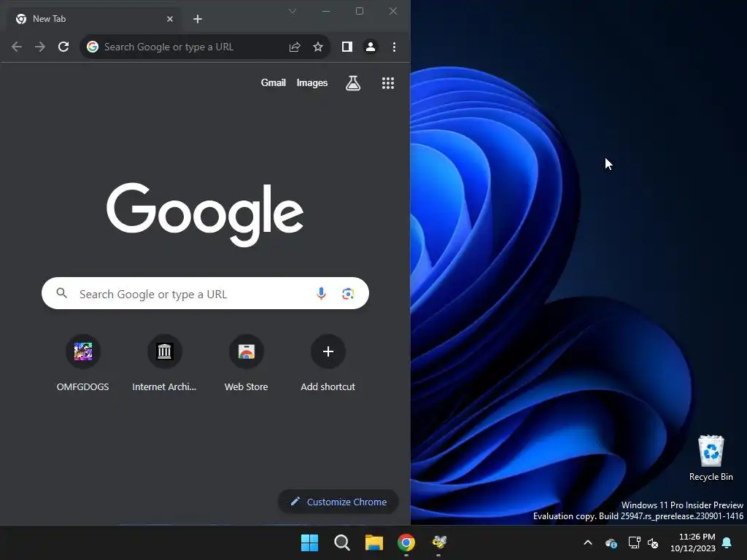The image size is (747, 560).
Task: Open Search Labs flask icon
Action: [x=353, y=83]
